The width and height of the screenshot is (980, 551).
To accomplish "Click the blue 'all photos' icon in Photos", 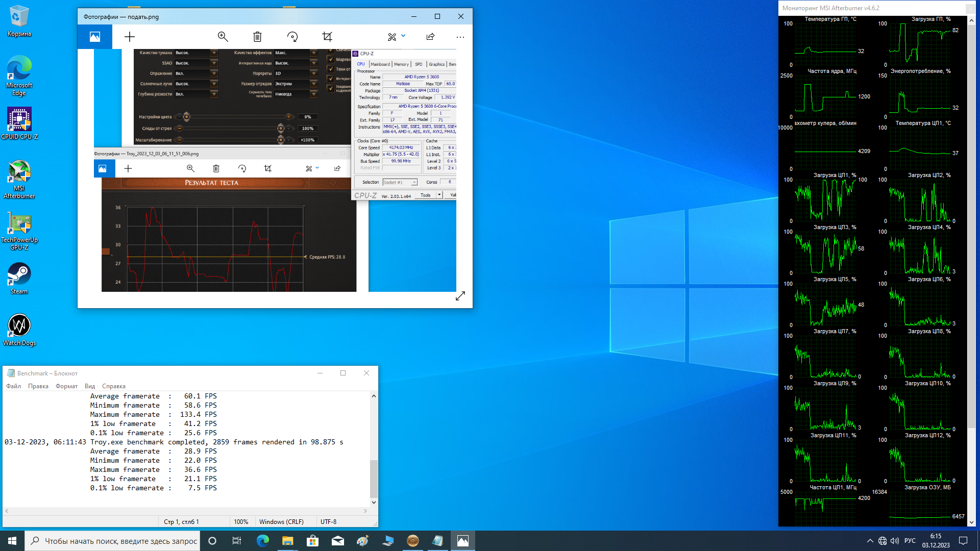I will coord(95,37).
